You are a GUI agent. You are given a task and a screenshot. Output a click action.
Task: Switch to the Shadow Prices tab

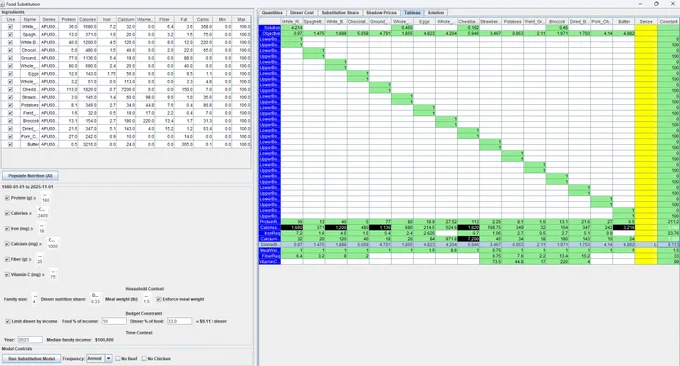pos(381,13)
